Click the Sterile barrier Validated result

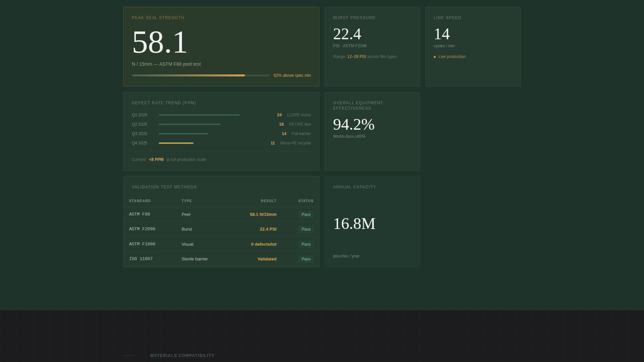(x=267, y=259)
